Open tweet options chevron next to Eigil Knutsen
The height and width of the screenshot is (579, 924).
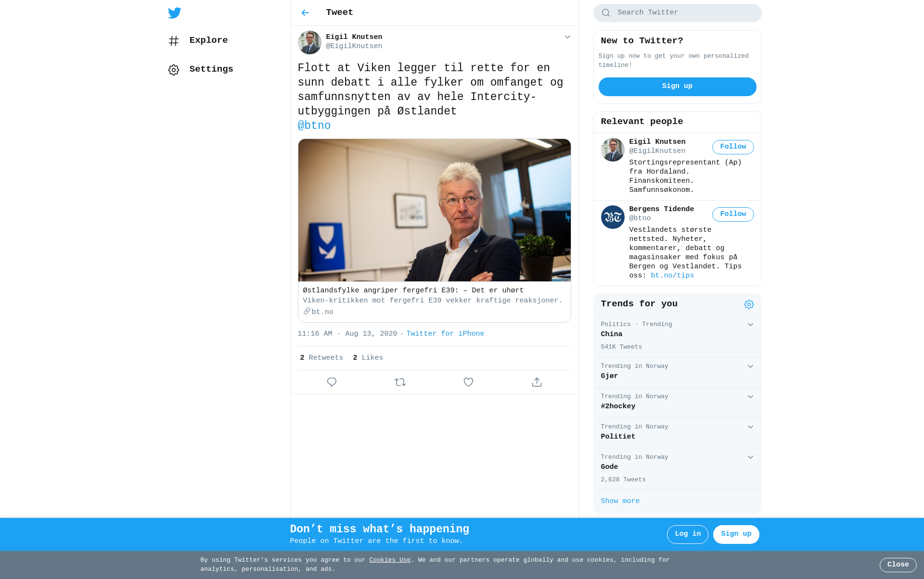tap(567, 37)
